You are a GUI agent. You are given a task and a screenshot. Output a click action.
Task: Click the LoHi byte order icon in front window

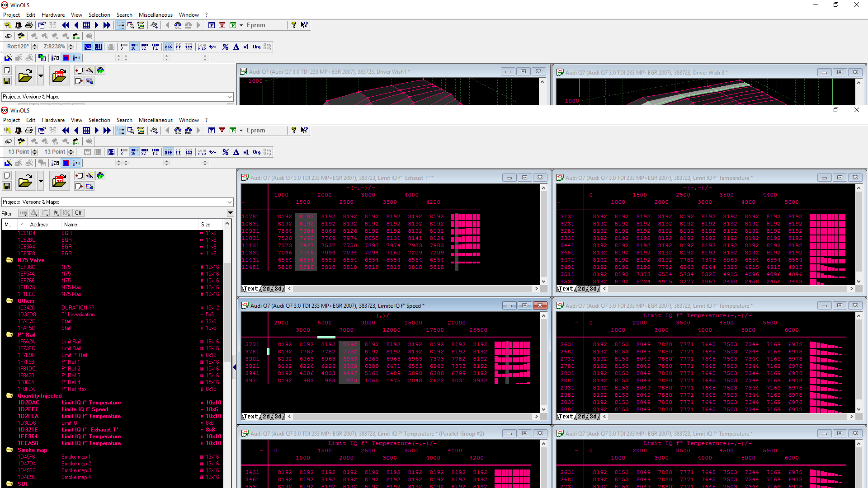click(x=202, y=152)
